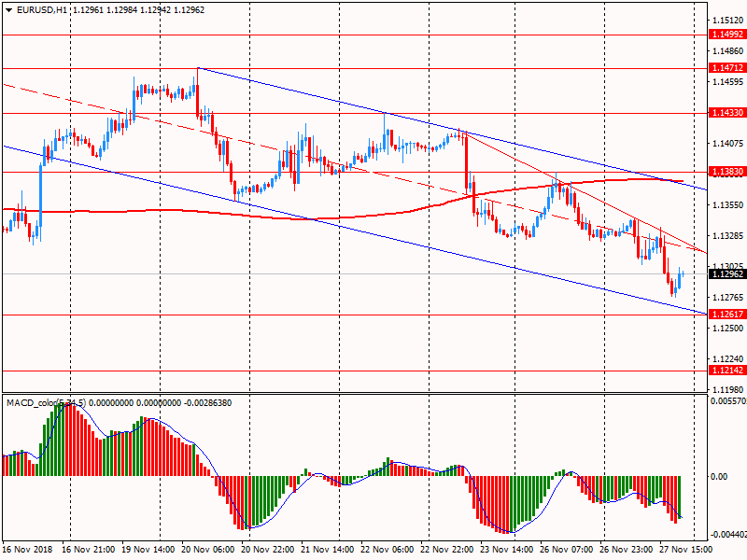Viewport: 747px width, 560px height.
Task: Click the 1.14595 price scale value
Action: tap(728, 82)
